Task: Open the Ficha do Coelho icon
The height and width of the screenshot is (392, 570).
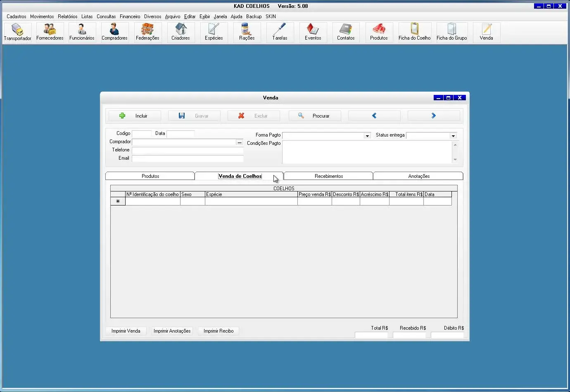Action: [414, 32]
